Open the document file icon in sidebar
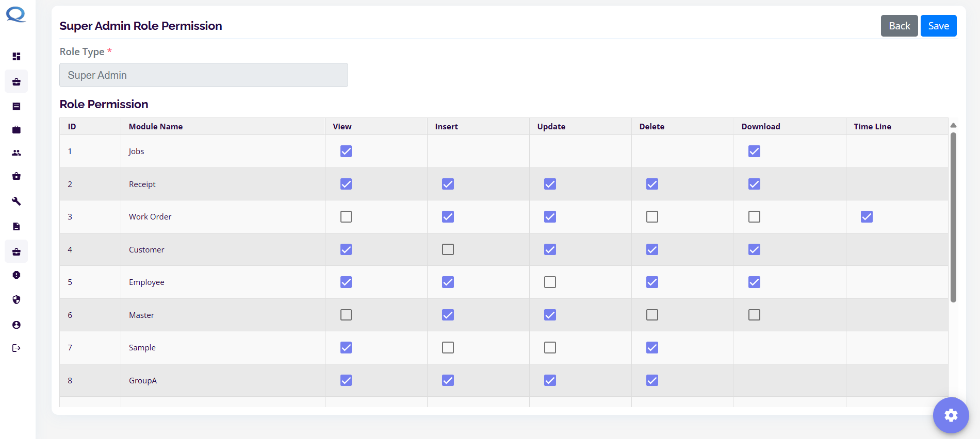This screenshot has height=439, width=980. 17,227
